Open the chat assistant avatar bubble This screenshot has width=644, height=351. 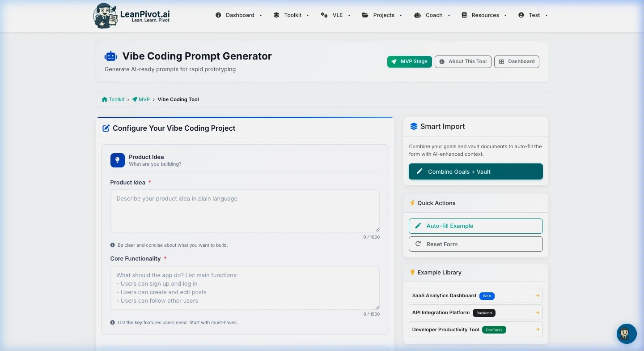[x=627, y=334]
